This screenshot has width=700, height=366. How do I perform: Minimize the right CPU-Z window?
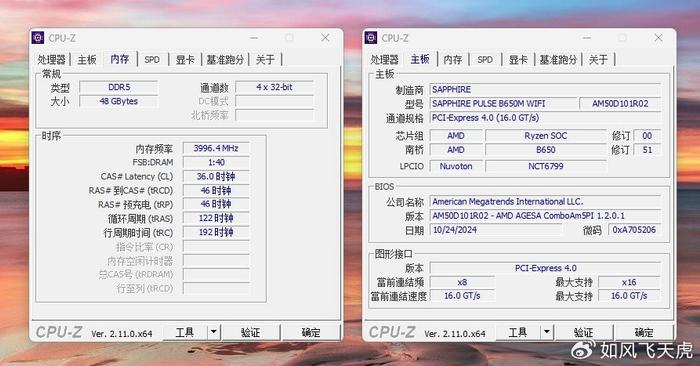tap(587, 38)
